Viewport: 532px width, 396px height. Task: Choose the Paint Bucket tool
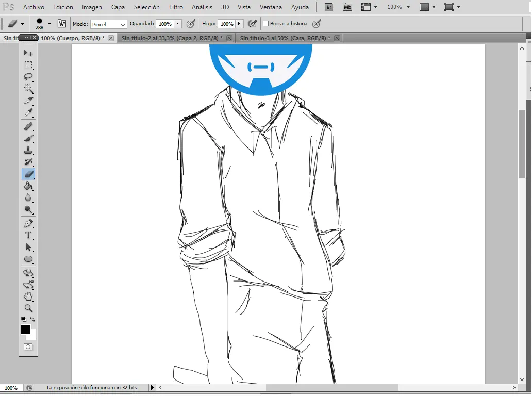28,186
